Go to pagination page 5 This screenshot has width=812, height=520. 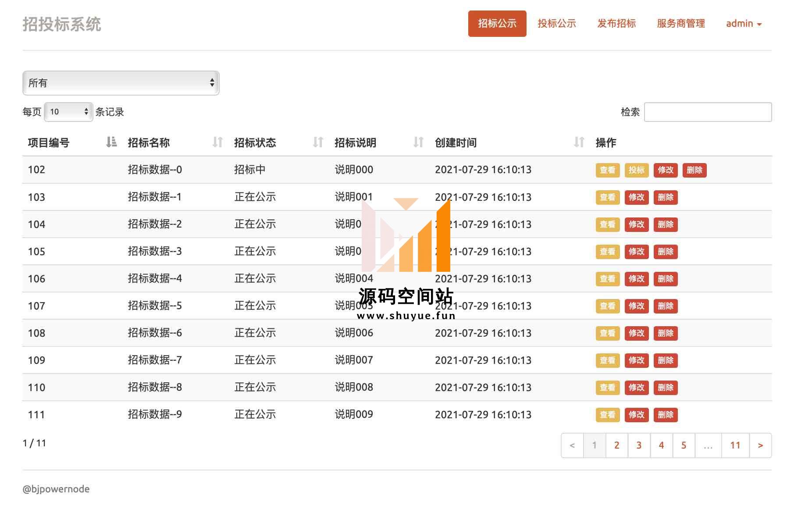coord(684,445)
